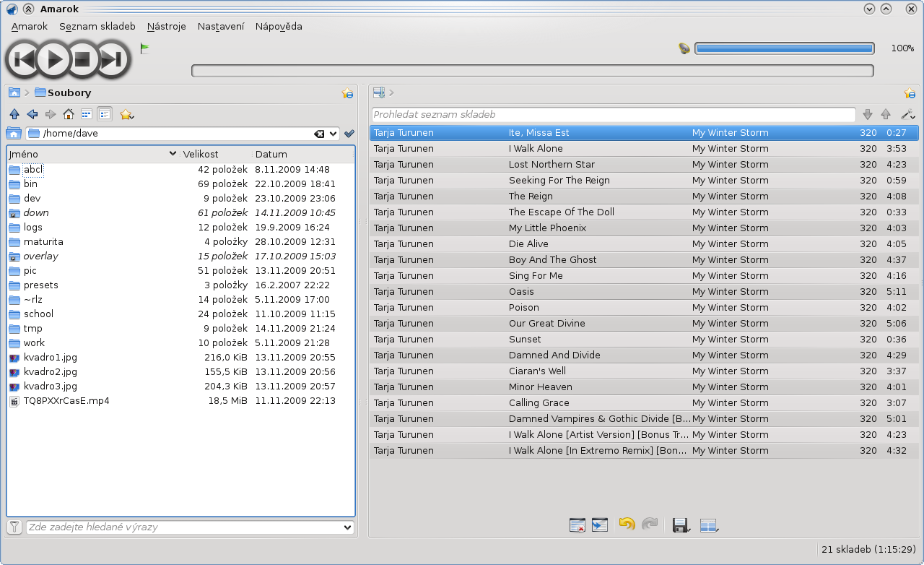Viewport: 924px width, 565px height.
Task: Open the Nastavení menu
Action: click(x=221, y=26)
